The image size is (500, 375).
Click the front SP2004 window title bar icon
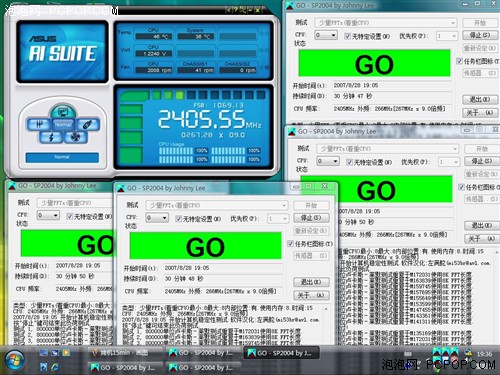tap(121, 188)
